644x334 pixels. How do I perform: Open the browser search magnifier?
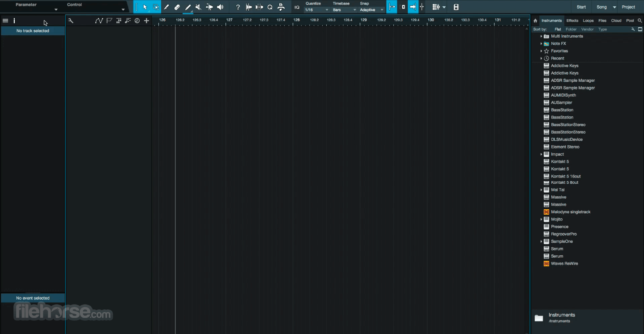[x=640, y=21]
